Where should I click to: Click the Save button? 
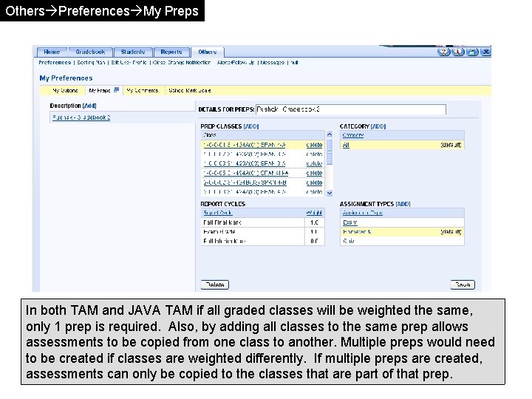[463, 284]
